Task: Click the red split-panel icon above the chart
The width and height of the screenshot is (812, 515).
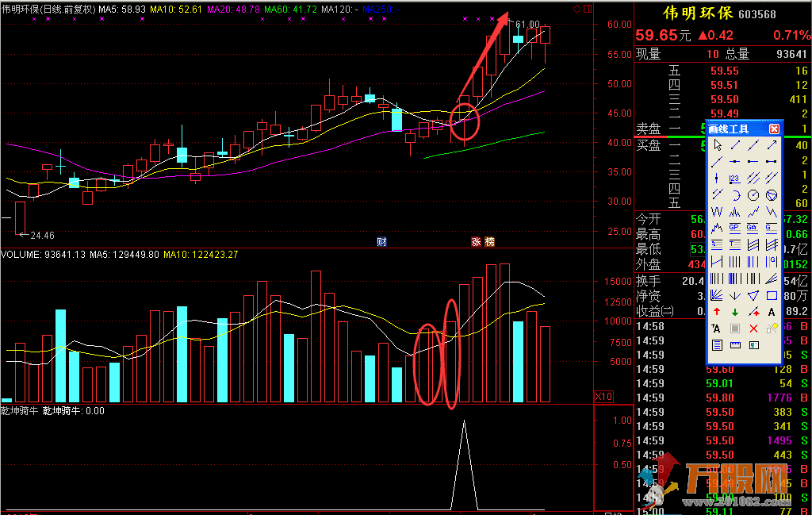Action: [x=588, y=9]
